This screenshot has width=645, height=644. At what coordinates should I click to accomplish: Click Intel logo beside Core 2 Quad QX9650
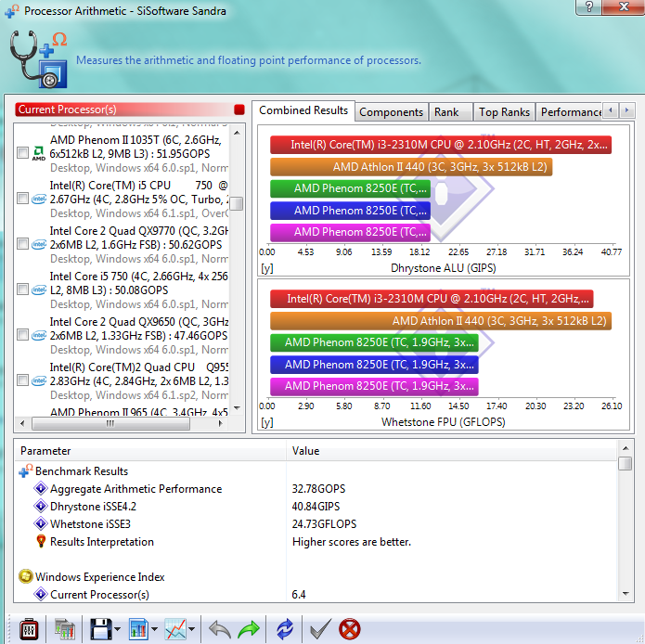[39, 335]
